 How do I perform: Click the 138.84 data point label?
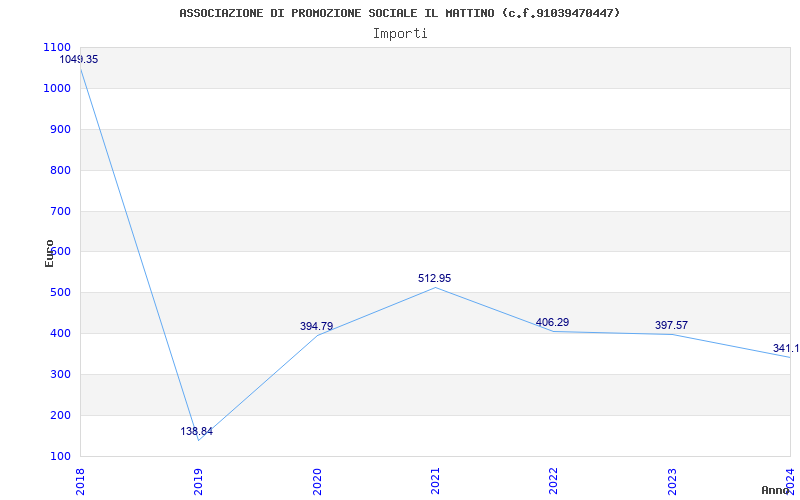tap(197, 432)
